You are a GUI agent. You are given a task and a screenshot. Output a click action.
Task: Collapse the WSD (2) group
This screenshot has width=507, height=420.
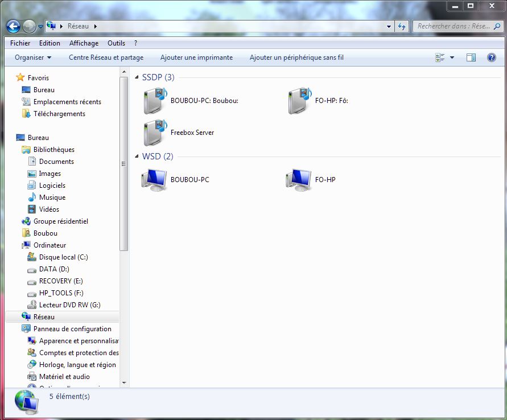click(x=137, y=157)
